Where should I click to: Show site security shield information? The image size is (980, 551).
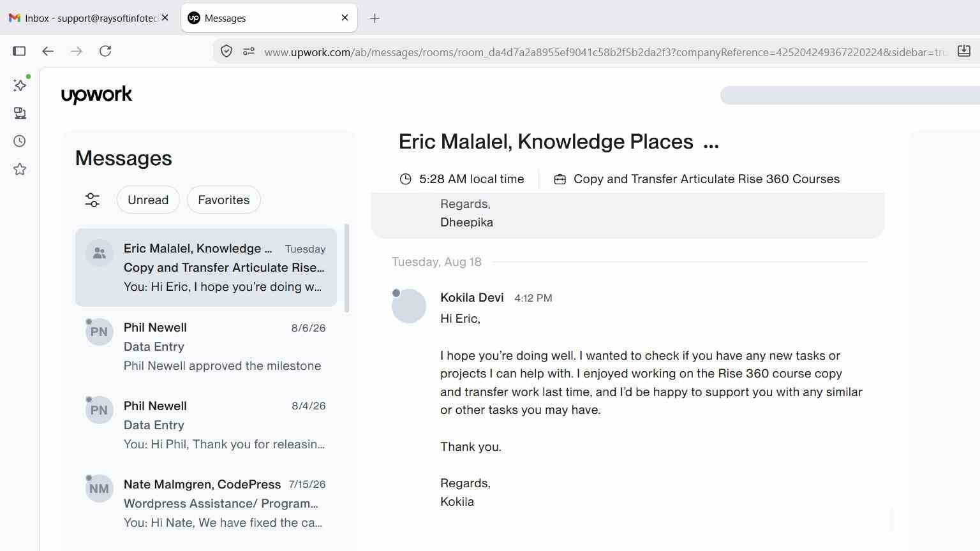click(226, 51)
